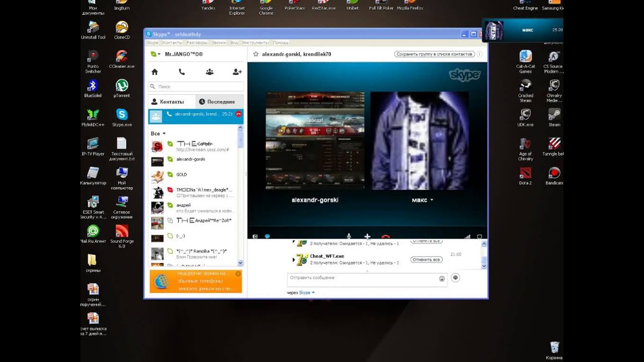
Task: Open the 'Звонки' menu
Action: 219,43
